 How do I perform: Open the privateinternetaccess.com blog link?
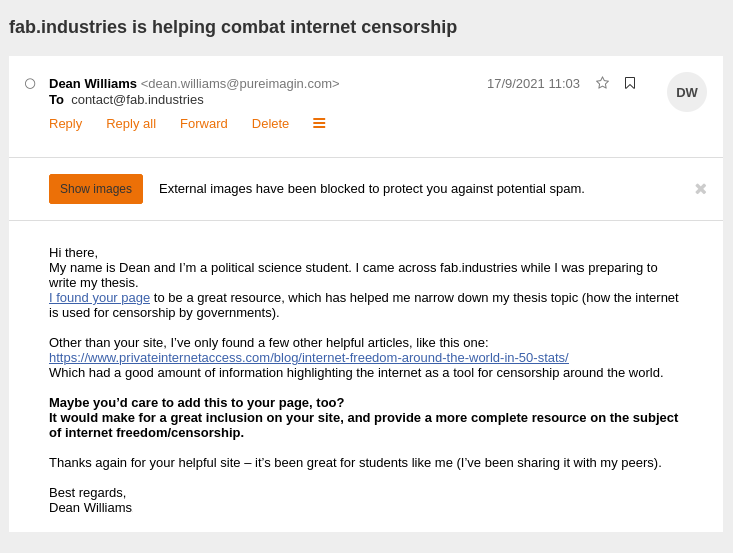309,358
